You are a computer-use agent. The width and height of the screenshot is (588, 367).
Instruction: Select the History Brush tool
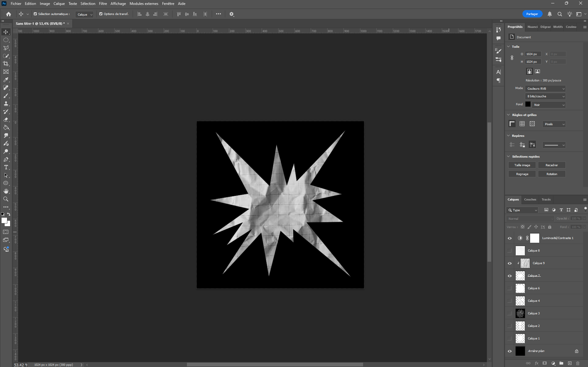6,111
